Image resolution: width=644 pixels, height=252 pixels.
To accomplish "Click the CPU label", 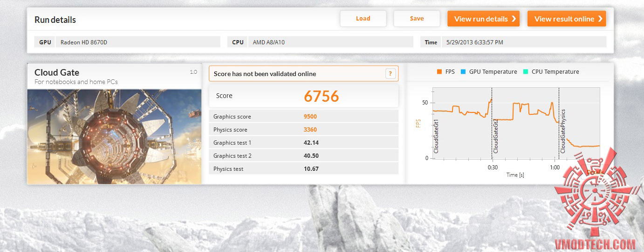I will [238, 42].
